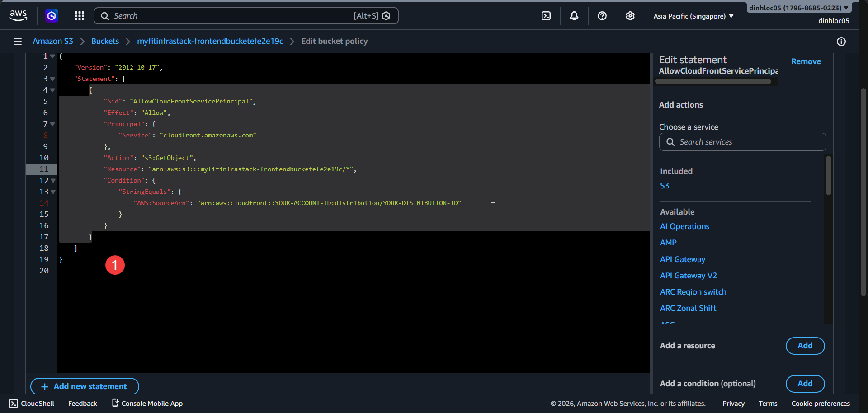Toggle the side navigation hamburger menu
This screenshot has height=413, width=868.
[x=18, y=42]
